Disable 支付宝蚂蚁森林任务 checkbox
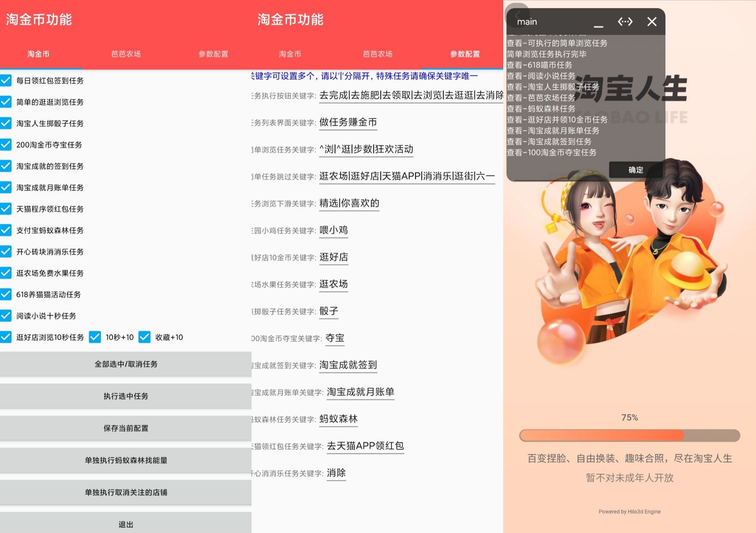 (6, 230)
